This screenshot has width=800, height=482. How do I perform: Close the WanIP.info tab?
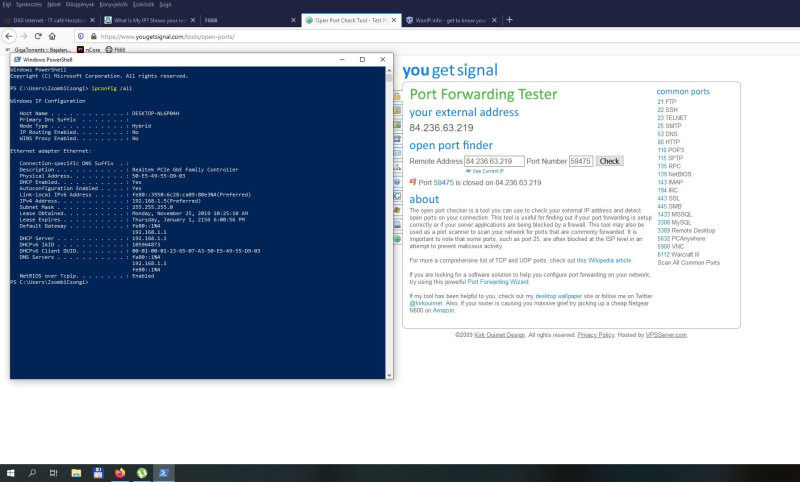click(x=494, y=20)
